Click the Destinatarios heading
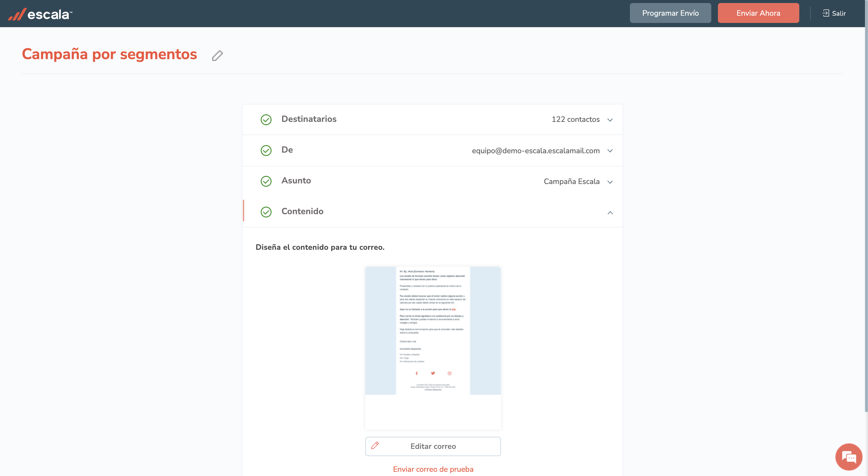Image resolution: width=868 pixels, height=476 pixels. coord(309,119)
